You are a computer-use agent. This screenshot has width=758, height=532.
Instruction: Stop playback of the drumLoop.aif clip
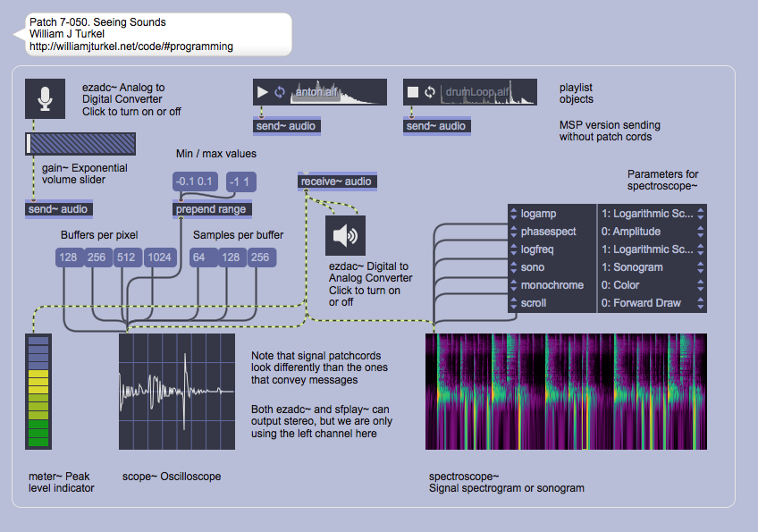point(413,92)
